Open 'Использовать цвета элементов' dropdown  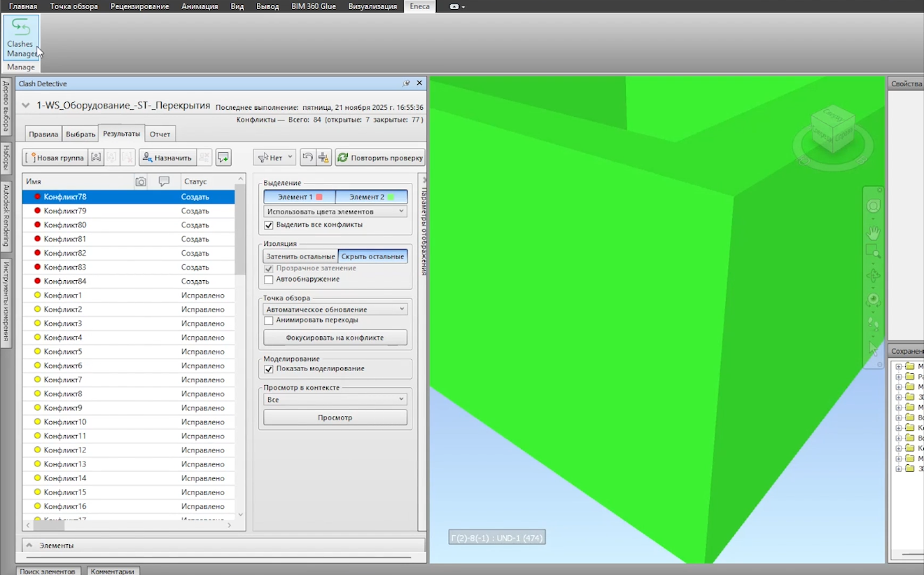point(335,212)
